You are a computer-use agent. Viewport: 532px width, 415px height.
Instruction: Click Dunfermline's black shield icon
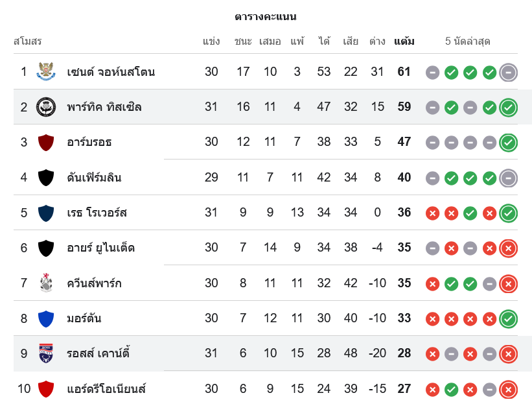[45, 177]
